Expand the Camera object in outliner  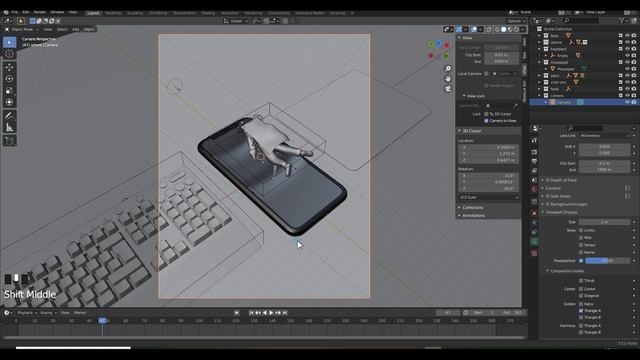pyautogui.click(x=546, y=102)
